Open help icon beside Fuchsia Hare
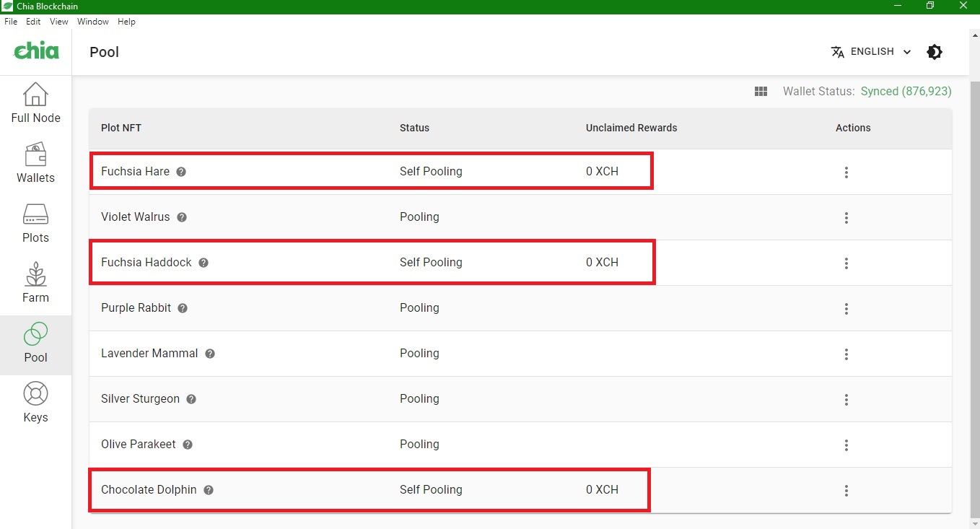The image size is (980, 529). (x=181, y=172)
